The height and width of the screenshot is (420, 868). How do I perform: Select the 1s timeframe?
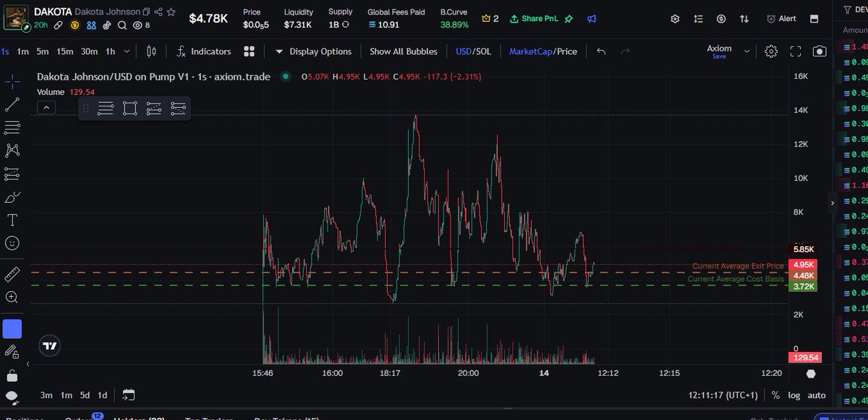tap(5, 51)
